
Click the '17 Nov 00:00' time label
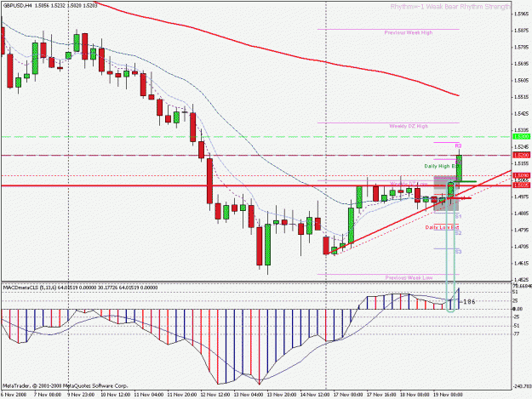pos(348,395)
